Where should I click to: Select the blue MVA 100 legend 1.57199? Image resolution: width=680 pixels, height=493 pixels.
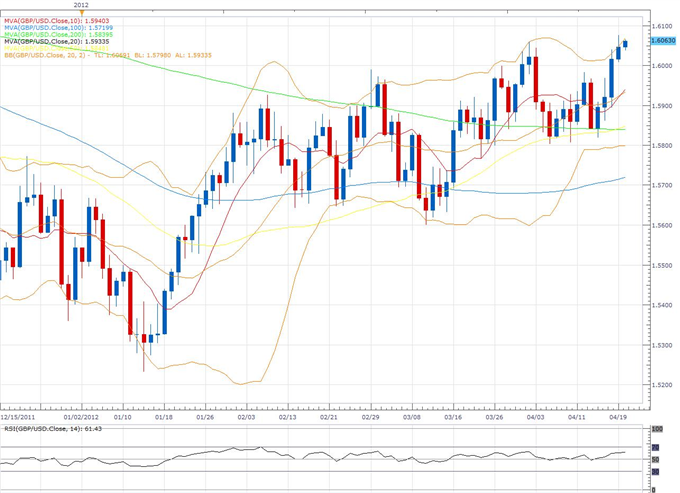point(58,28)
